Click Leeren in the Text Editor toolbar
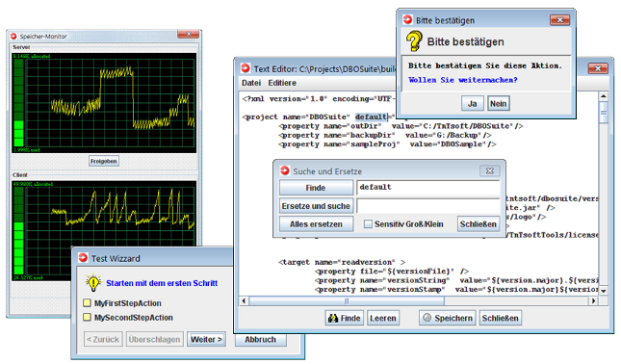The width and height of the screenshot is (621, 364). coord(383,318)
